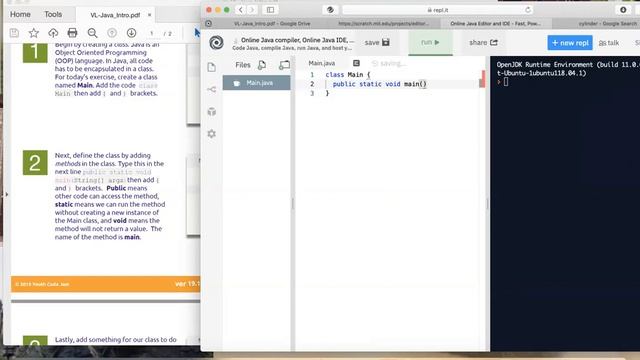640x360 pixels.
Task: Click the Main.java editor tab label
Action: [322, 63]
